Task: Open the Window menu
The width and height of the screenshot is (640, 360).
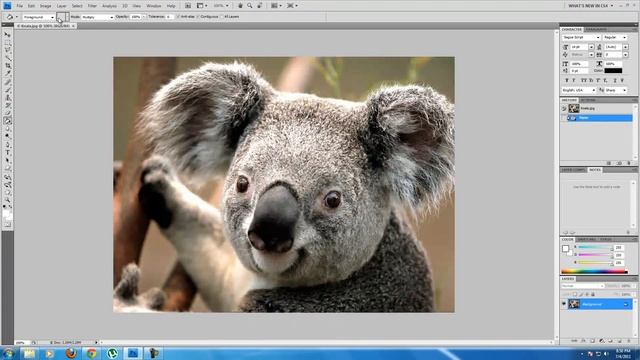Action: tap(153, 6)
